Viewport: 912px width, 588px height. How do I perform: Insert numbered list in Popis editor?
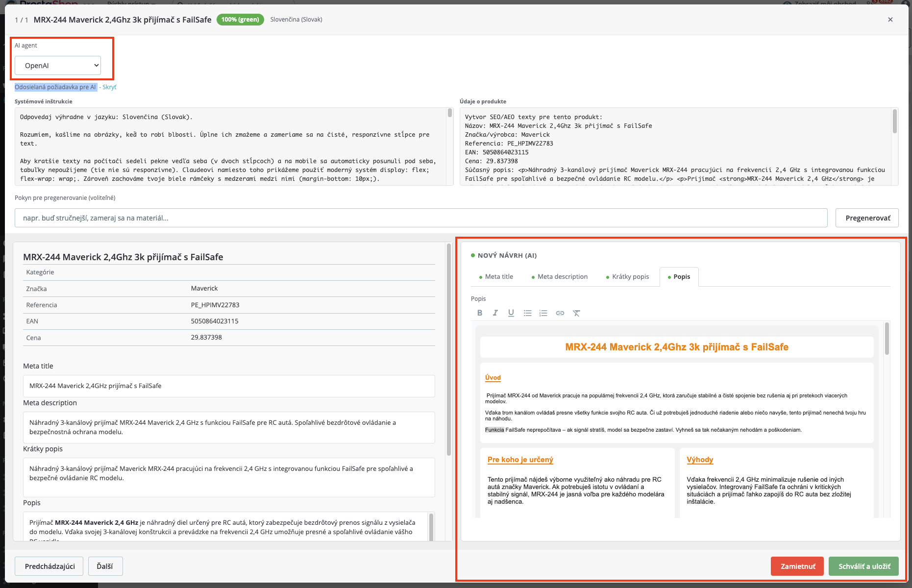[x=543, y=313]
